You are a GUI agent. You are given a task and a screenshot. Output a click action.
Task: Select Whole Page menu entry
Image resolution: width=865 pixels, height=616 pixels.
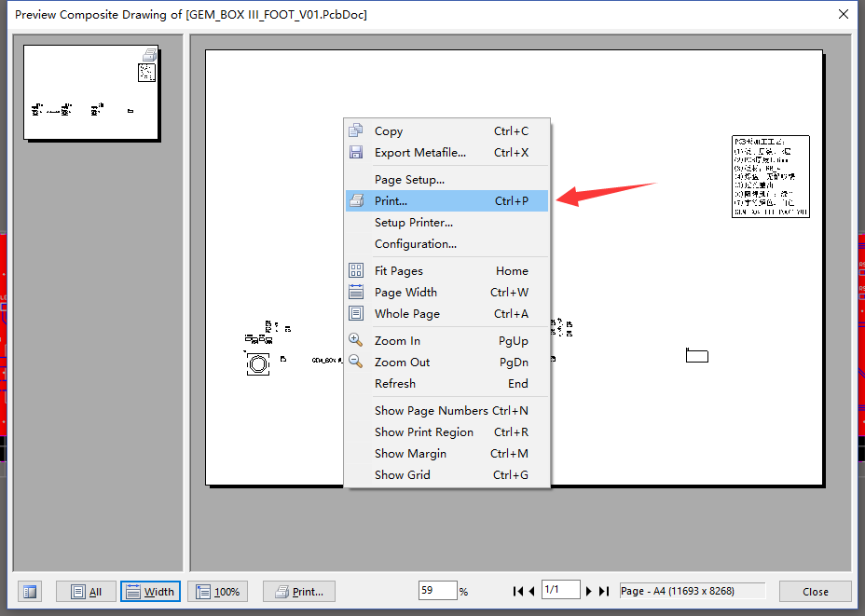446,314
